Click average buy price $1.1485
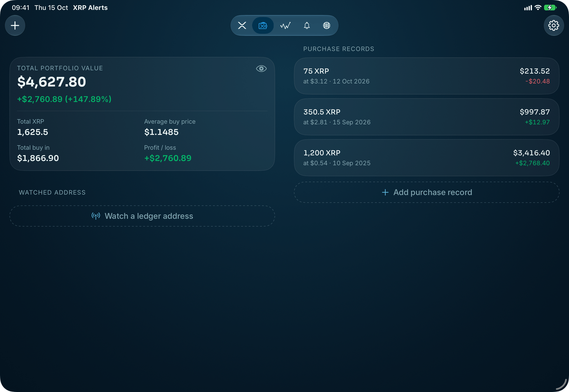569x392 pixels. pos(161,132)
